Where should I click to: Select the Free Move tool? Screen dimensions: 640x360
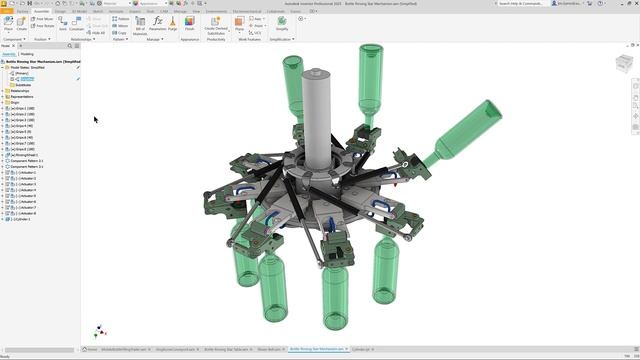coord(42,19)
